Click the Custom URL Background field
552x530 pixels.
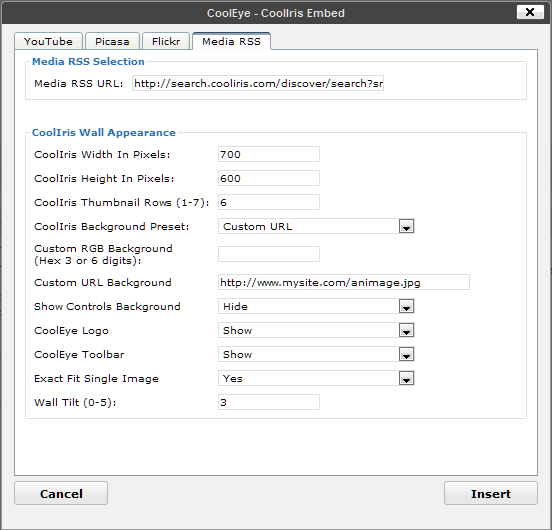[x=344, y=282]
